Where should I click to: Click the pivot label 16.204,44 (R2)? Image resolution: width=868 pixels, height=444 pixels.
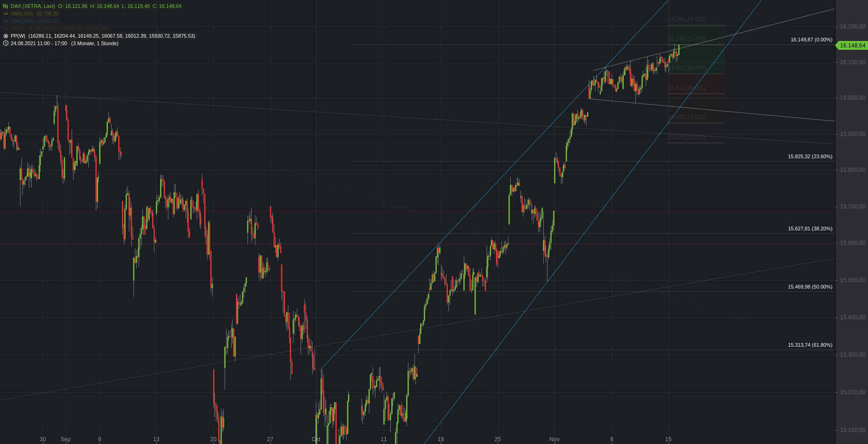click(687, 20)
